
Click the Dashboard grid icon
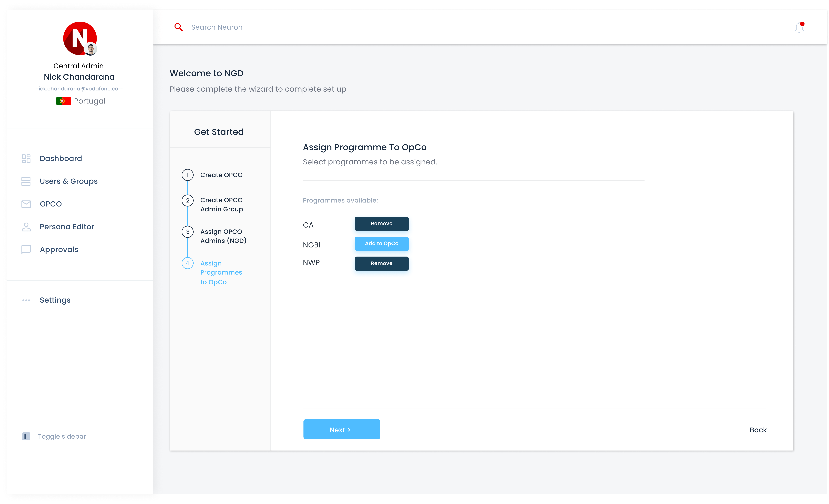pyautogui.click(x=26, y=158)
